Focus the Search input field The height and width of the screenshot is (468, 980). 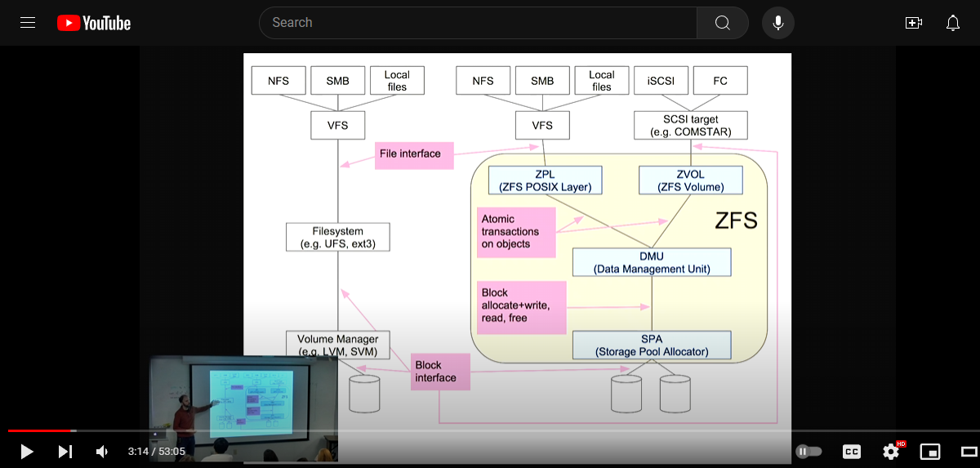[478, 23]
